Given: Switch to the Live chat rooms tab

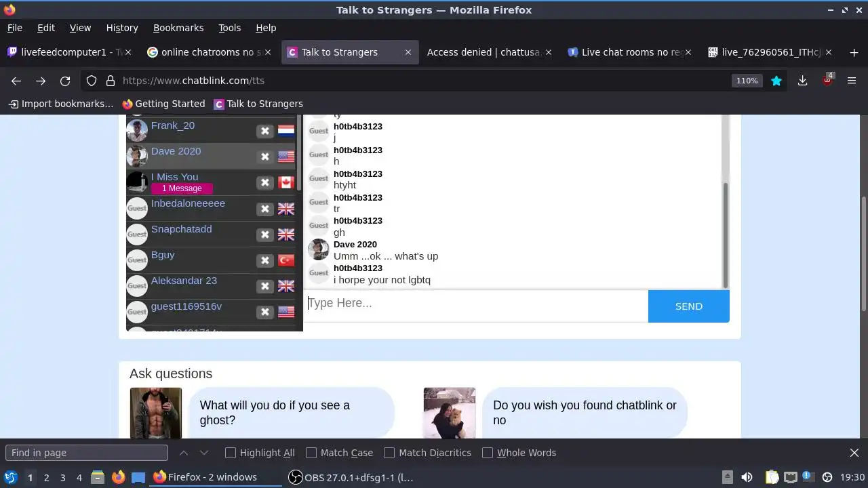Looking at the screenshot, I should [x=631, y=52].
